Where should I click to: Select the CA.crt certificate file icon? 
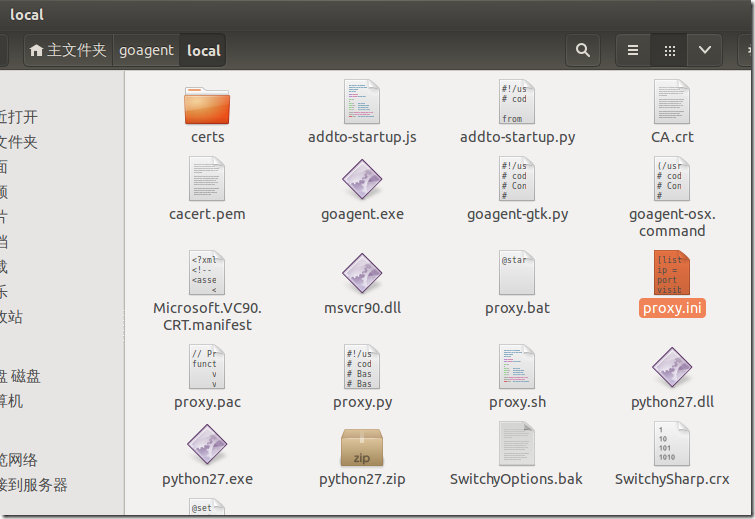point(672,102)
